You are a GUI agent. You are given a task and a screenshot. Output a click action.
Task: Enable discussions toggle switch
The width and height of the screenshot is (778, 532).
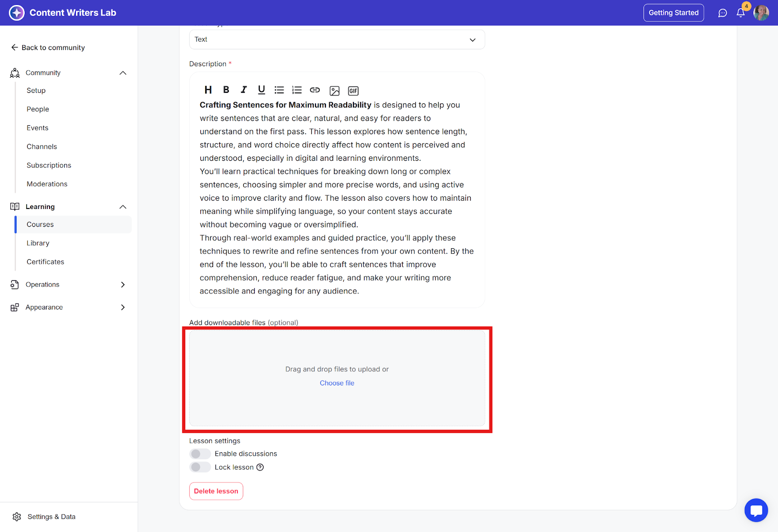[200, 454]
